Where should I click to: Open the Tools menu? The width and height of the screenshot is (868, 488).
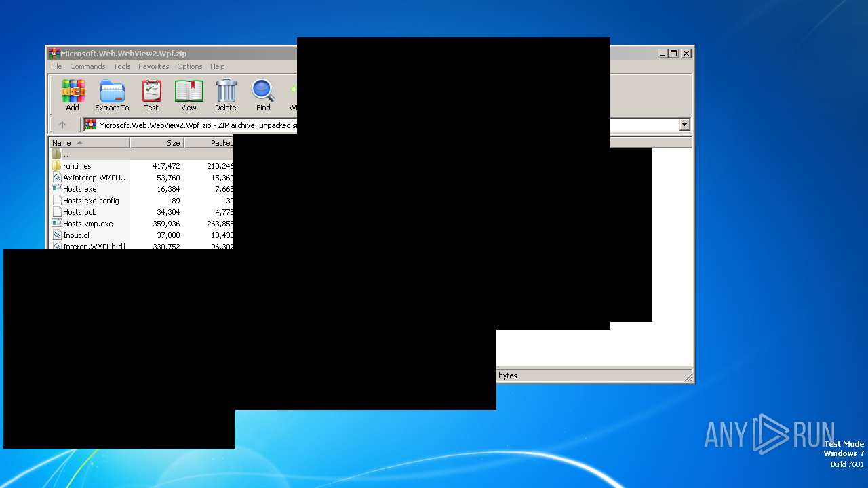pos(122,66)
